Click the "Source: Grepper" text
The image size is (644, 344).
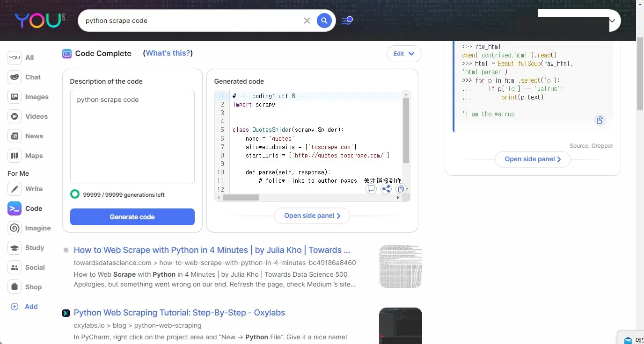[591, 146]
